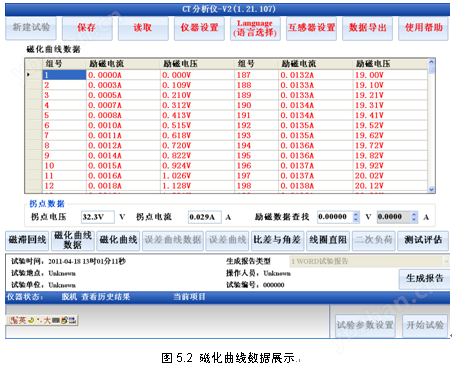
Task: Click the 励磁数据查找 voltage field 0.00000
Action: 335,217
